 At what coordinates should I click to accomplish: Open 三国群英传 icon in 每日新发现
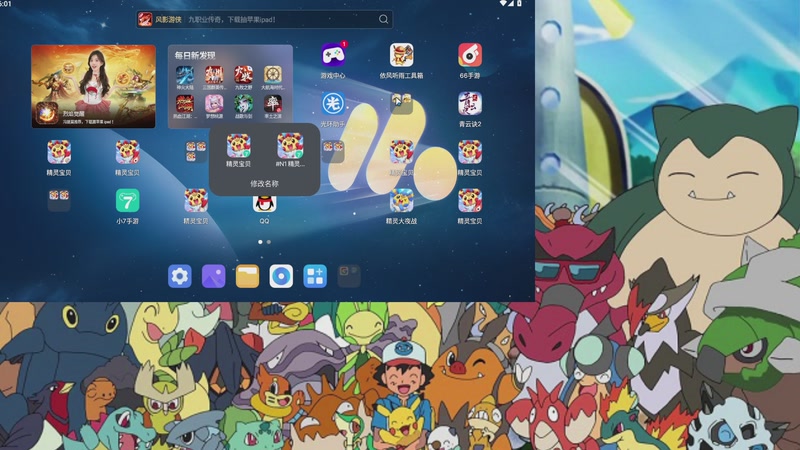coord(214,75)
